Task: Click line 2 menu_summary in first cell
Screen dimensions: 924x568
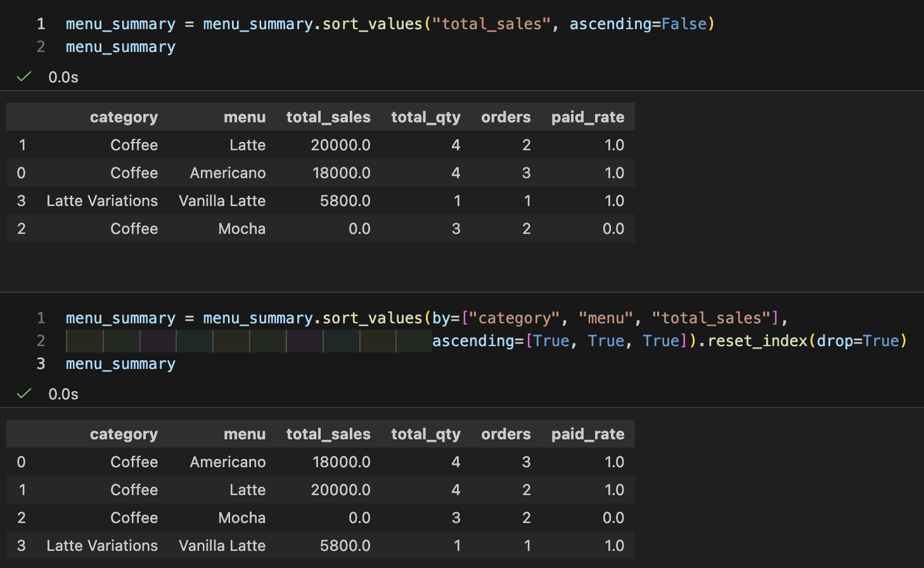Action: coord(120,47)
